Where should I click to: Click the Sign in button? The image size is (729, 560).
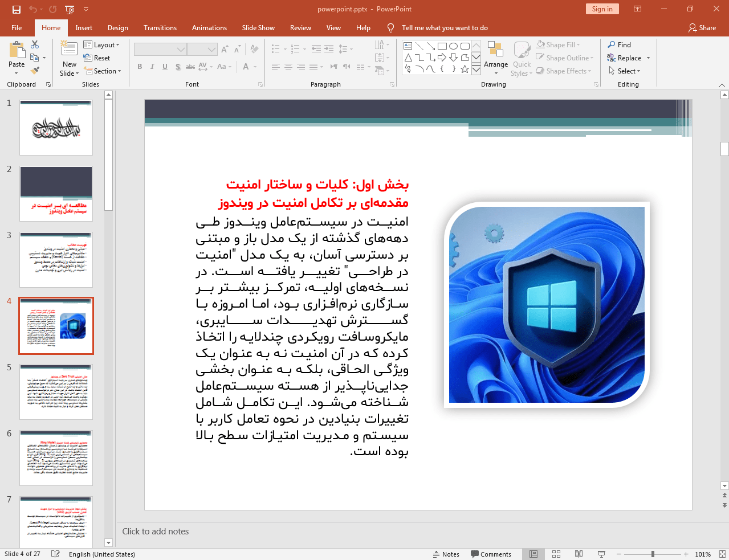(x=602, y=9)
